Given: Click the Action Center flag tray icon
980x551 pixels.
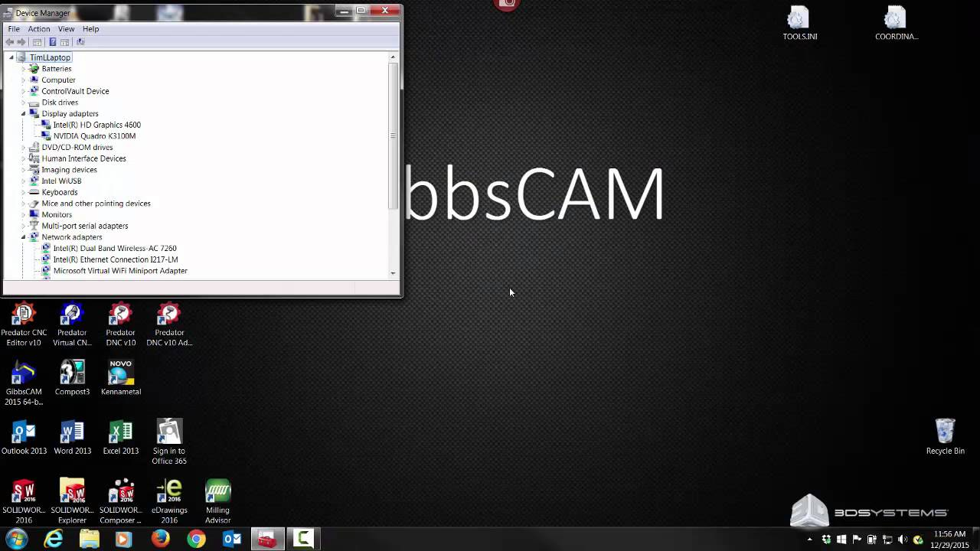Looking at the screenshot, I should coord(857,540).
